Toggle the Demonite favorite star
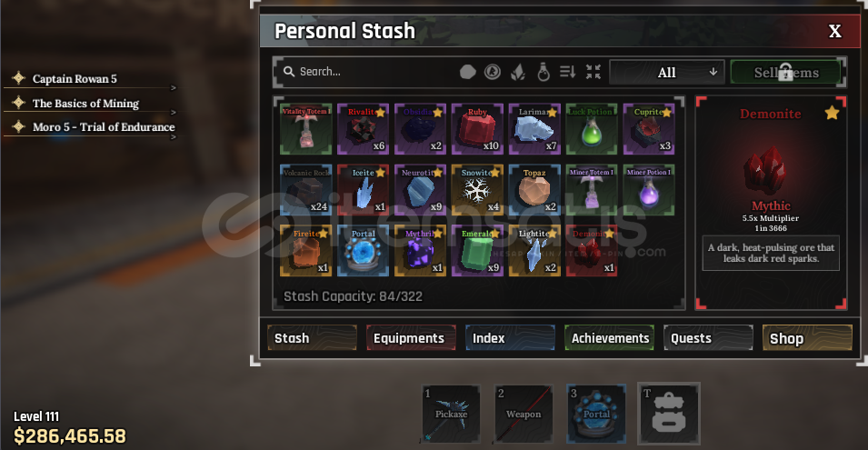Viewport: 868px width, 450px height. pos(832,114)
